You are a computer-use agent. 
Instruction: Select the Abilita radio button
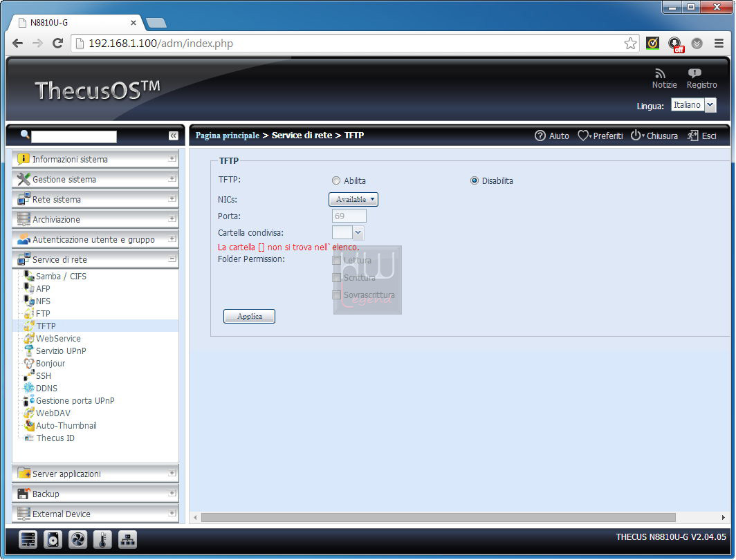(x=336, y=180)
